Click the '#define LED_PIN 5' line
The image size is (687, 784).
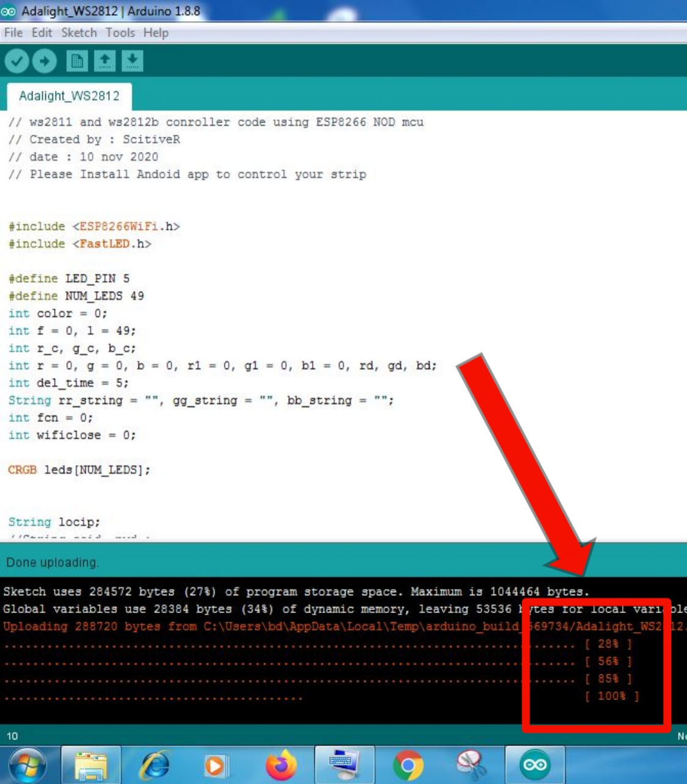click(69, 279)
